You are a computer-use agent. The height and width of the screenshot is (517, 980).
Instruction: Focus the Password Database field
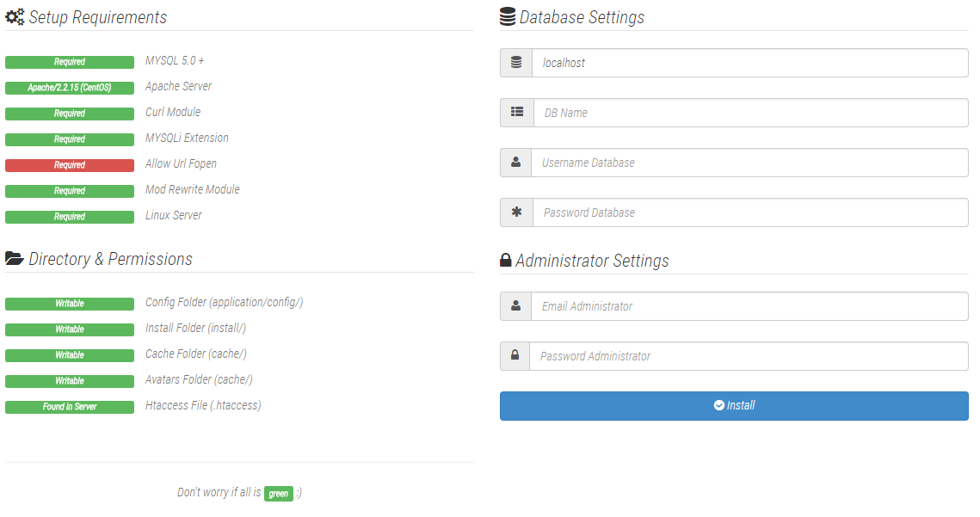750,212
